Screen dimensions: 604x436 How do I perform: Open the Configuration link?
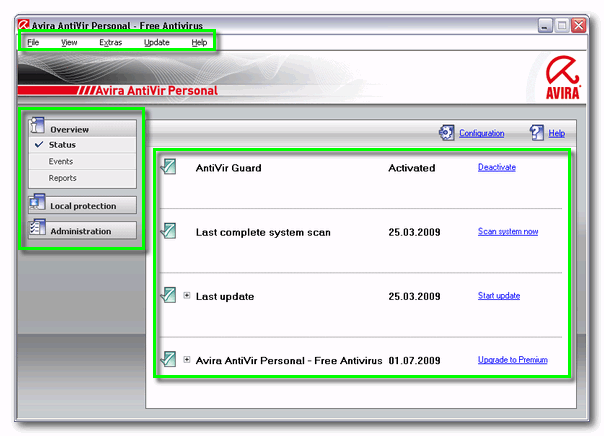[482, 133]
